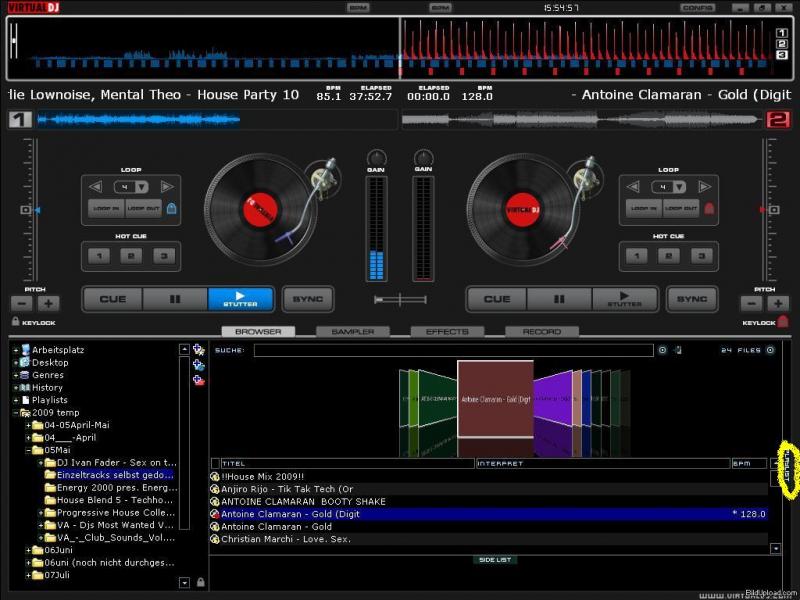
Task: Select waveform zoom level 3
Action: coord(782,55)
